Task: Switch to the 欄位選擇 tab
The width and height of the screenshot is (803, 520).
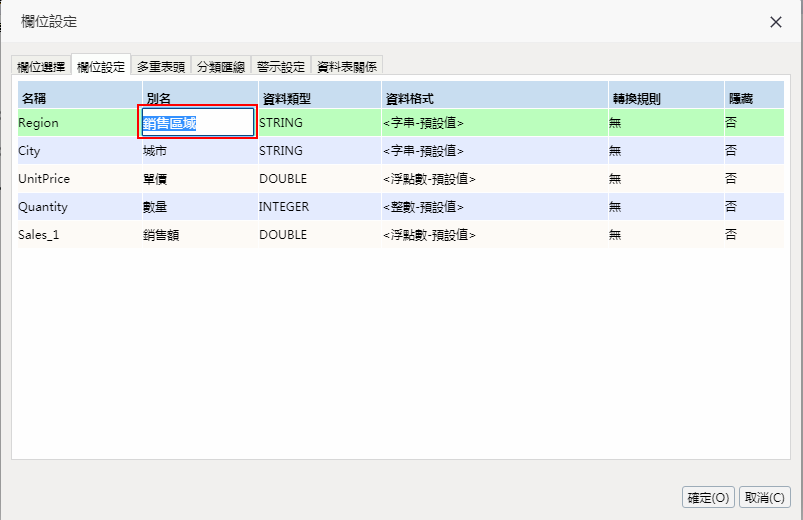Action: 42,67
